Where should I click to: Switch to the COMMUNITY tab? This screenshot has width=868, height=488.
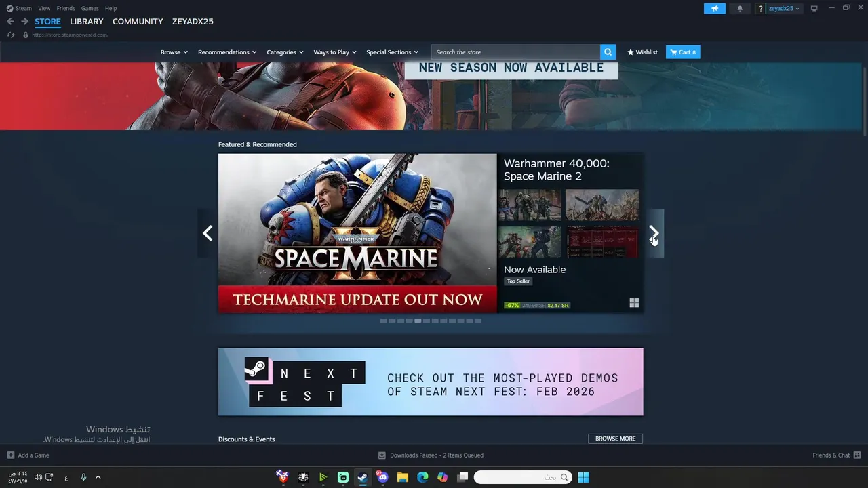pyautogui.click(x=138, y=22)
